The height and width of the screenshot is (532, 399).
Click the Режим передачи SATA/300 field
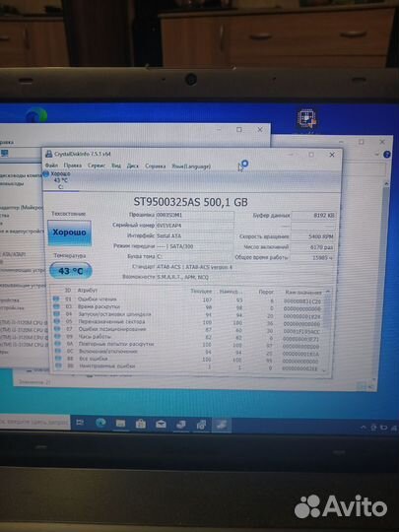(195, 246)
